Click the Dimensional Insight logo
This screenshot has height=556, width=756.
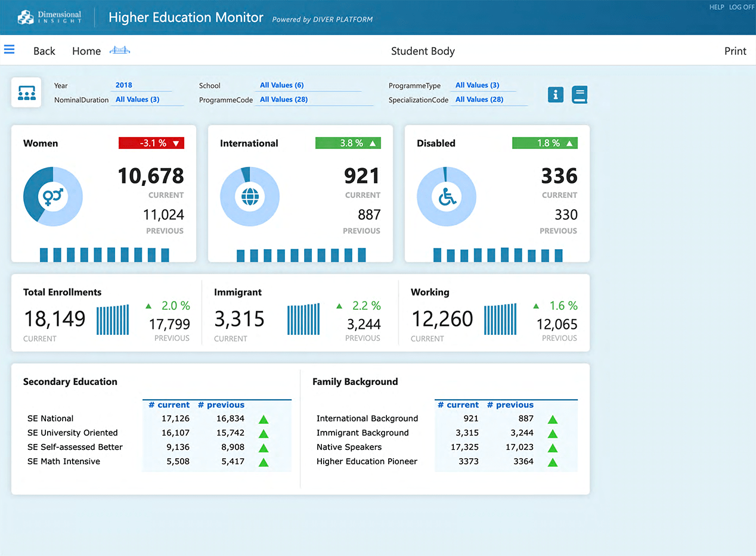[x=49, y=17]
